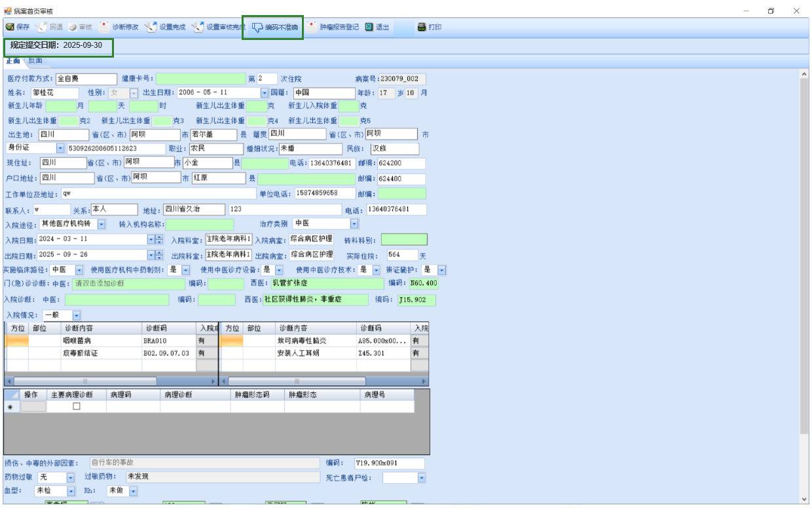Select the 咽喉菌病 diagnosis row
This screenshot has width=812, height=508.
pos(111,341)
